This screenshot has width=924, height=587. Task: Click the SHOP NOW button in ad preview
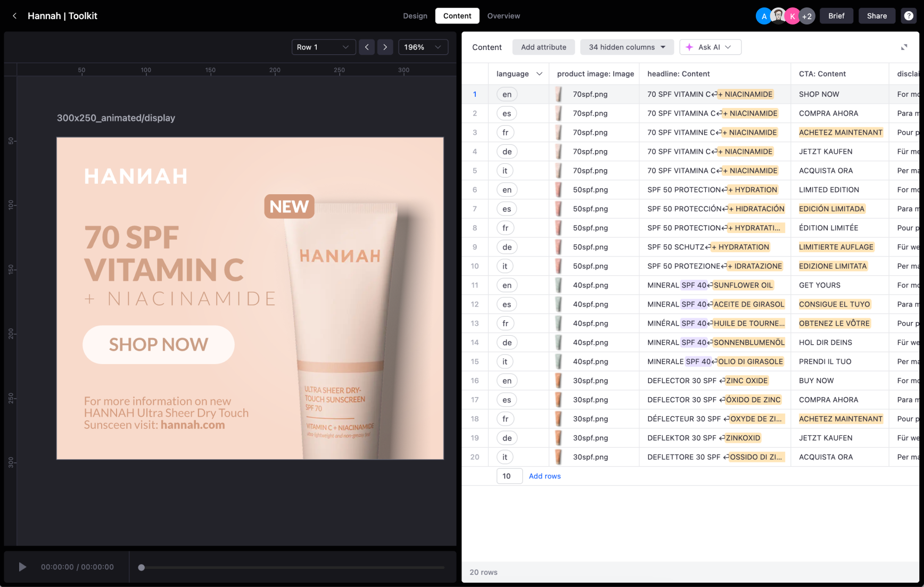159,345
